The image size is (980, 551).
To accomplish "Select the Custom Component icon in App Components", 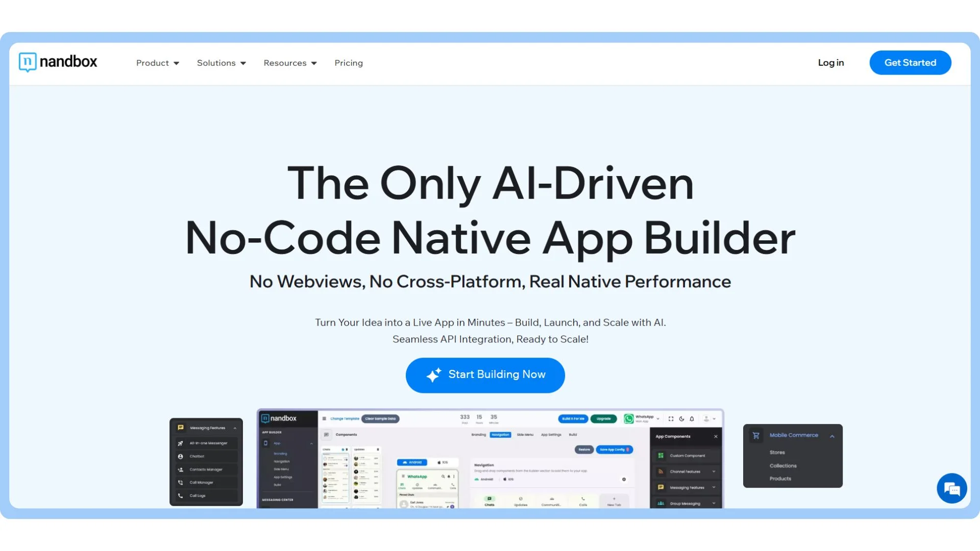I will pyautogui.click(x=661, y=456).
